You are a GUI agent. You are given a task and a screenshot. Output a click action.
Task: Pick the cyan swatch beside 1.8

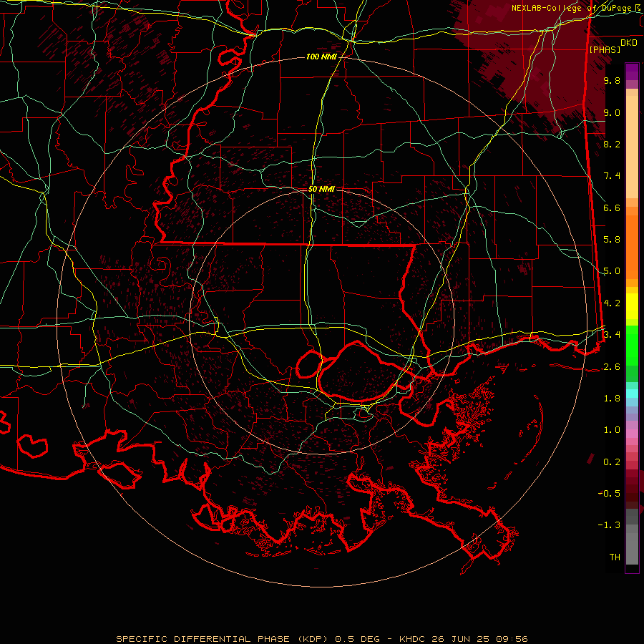click(632, 394)
